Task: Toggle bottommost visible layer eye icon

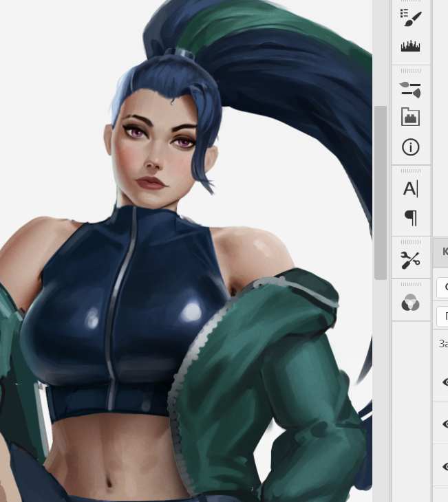Action: 445,466
